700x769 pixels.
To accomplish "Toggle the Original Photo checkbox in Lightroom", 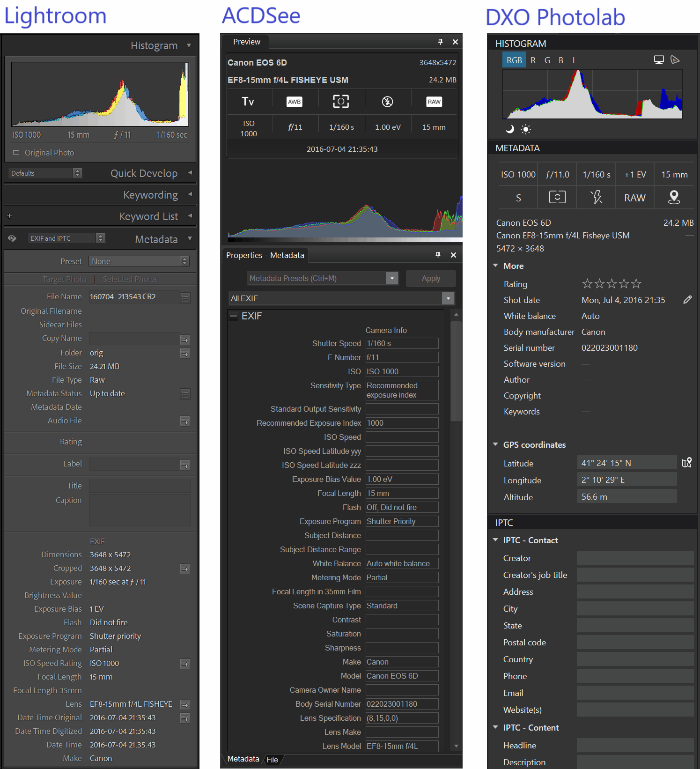I will 16,153.
